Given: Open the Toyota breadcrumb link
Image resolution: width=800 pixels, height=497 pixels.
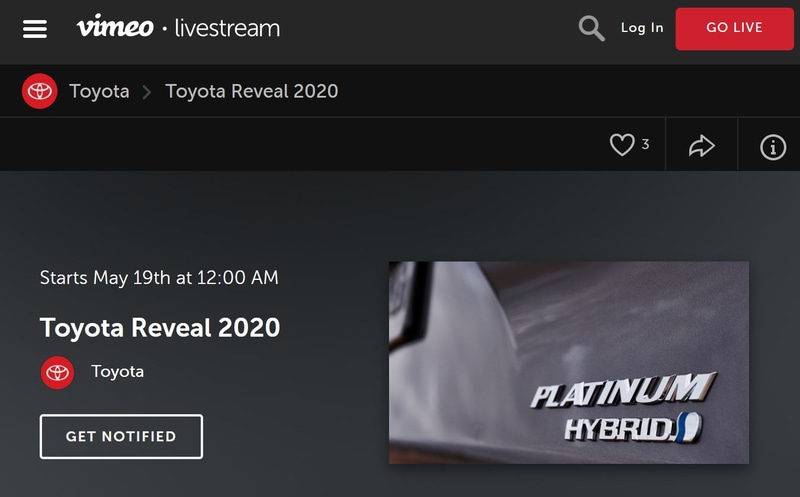Looking at the screenshot, I should 99,91.
